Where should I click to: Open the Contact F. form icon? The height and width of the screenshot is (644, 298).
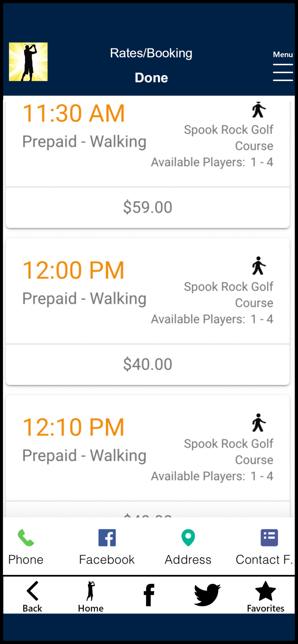coord(269,537)
